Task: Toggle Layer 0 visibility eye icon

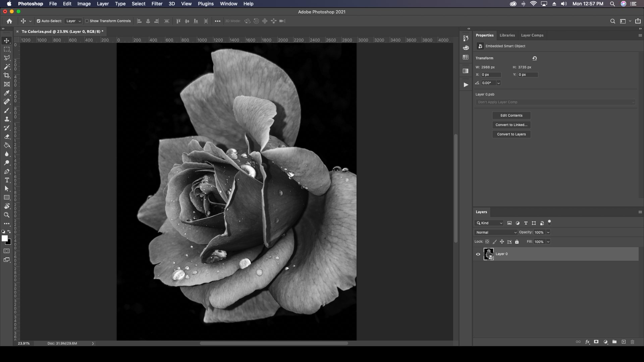Action: 478,254
